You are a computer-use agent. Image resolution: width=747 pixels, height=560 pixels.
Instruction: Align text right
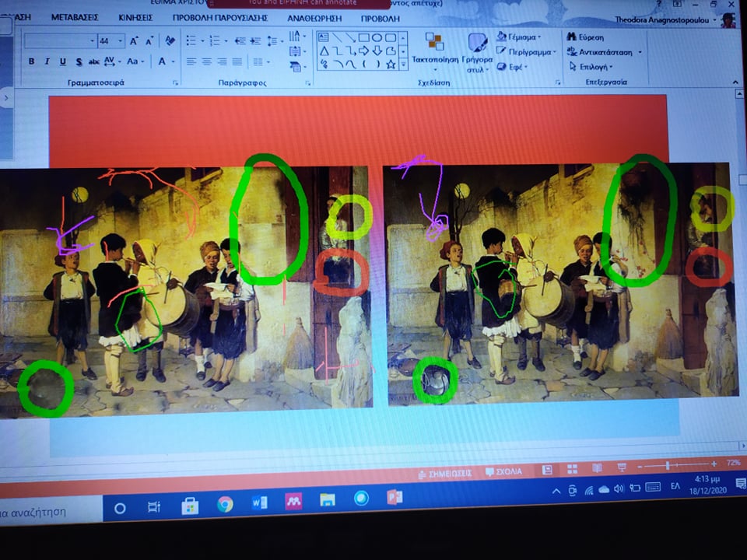(222, 61)
